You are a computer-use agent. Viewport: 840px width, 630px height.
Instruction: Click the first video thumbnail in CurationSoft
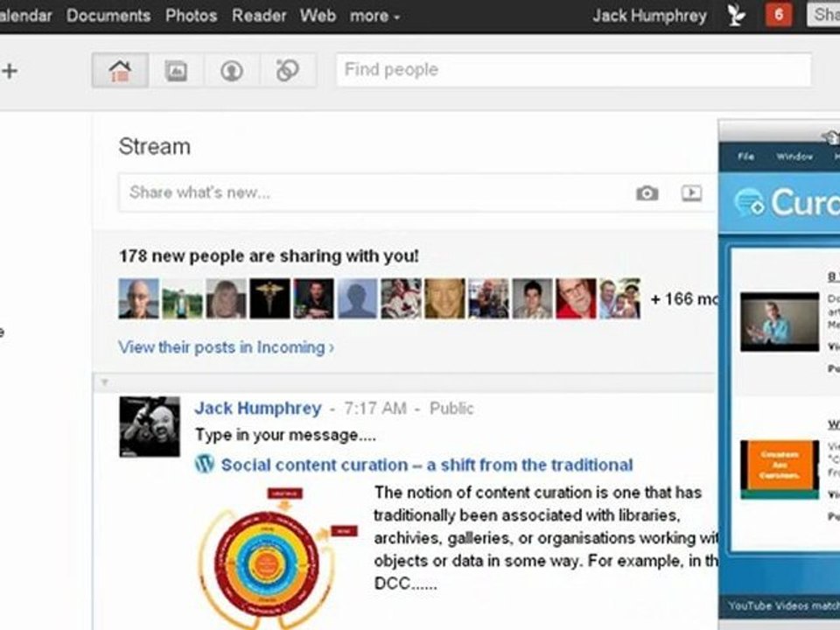coord(780,322)
